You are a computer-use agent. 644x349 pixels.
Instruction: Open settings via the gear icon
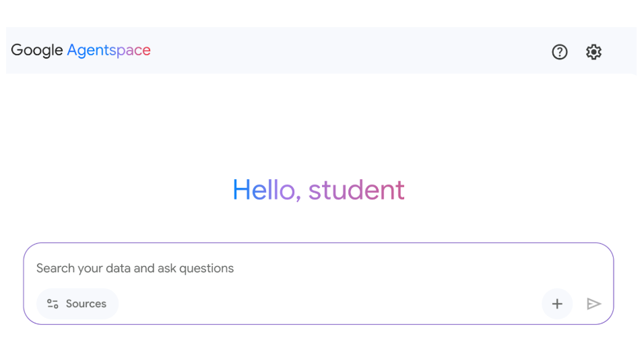coord(593,52)
